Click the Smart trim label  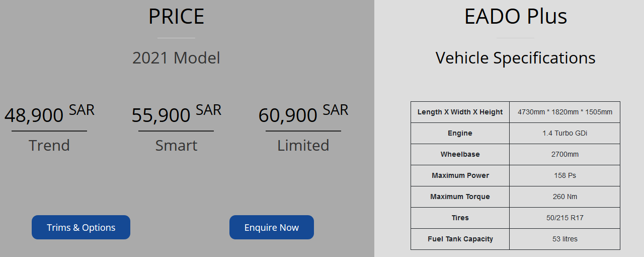click(x=176, y=145)
